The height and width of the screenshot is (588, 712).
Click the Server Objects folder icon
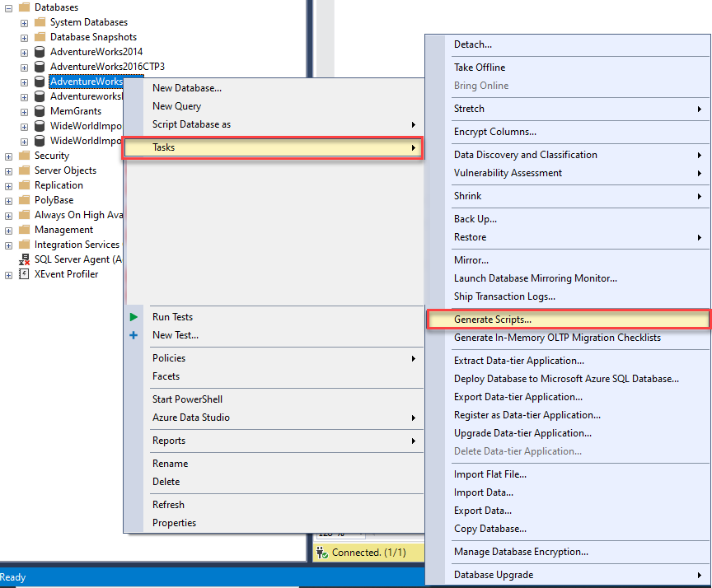[24, 170]
